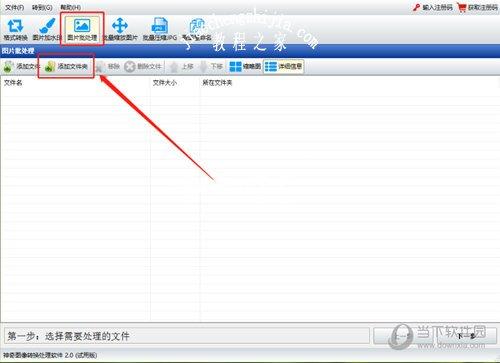The width and height of the screenshot is (500, 363).
Task: Click 输入注册码 enter registration code link
Action: tap(433, 7)
